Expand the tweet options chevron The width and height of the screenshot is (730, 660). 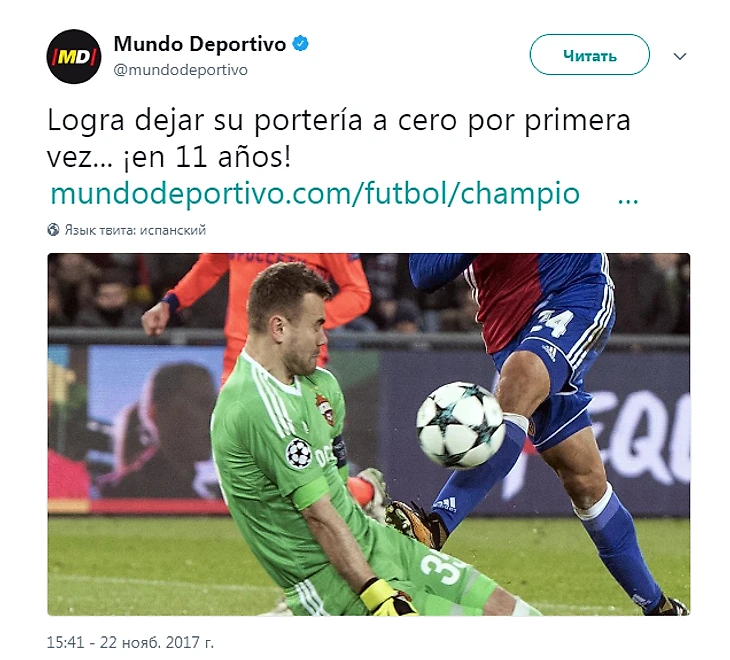pyautogui.click(x=680, y=56)
